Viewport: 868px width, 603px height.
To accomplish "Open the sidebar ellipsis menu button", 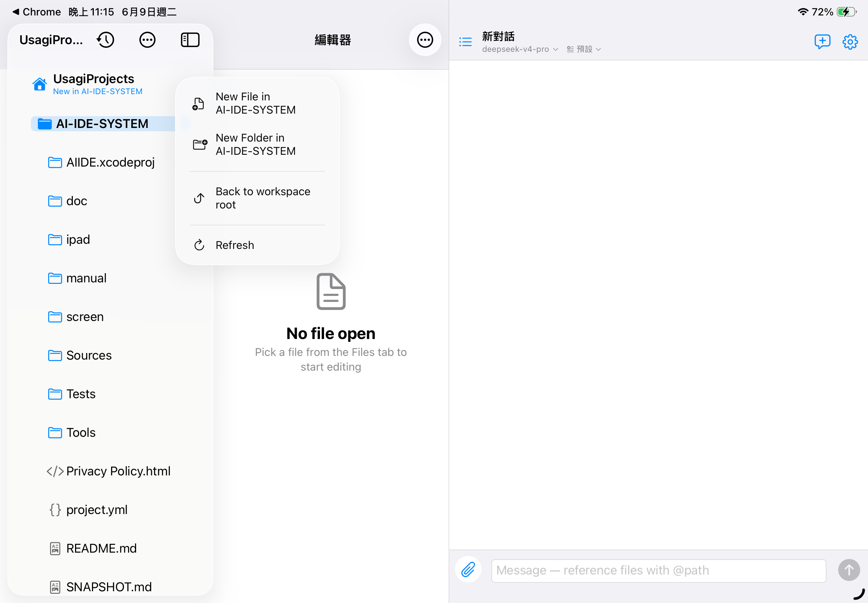I will point(147,40).
